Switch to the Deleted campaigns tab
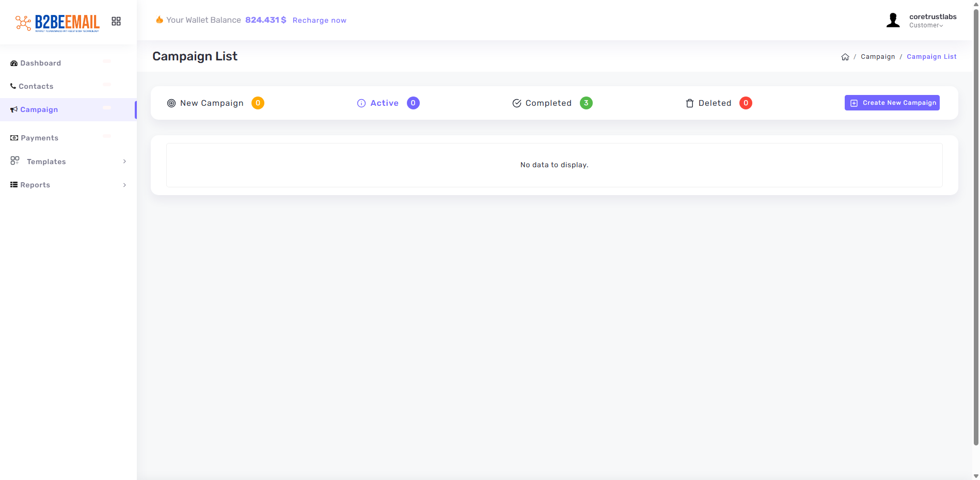 (x=714, y=103)
